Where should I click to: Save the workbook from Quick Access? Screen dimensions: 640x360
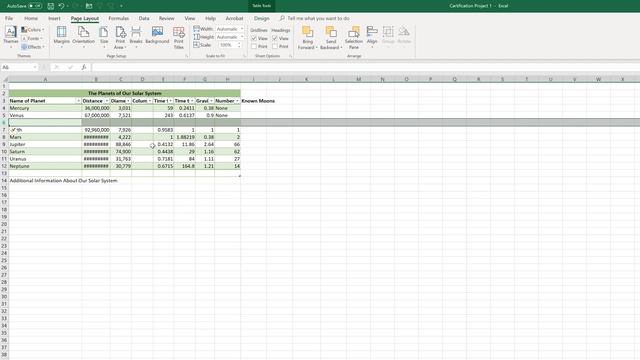pyautogui.click(x=51, y=6)
